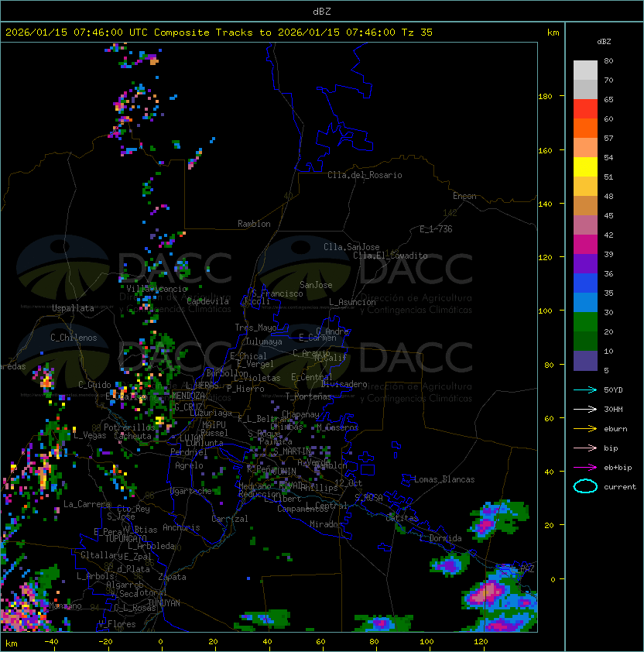Viewport: 644px width, 652px height.
Task: Click the Ugarteche map label
Action: coord(191,491)
